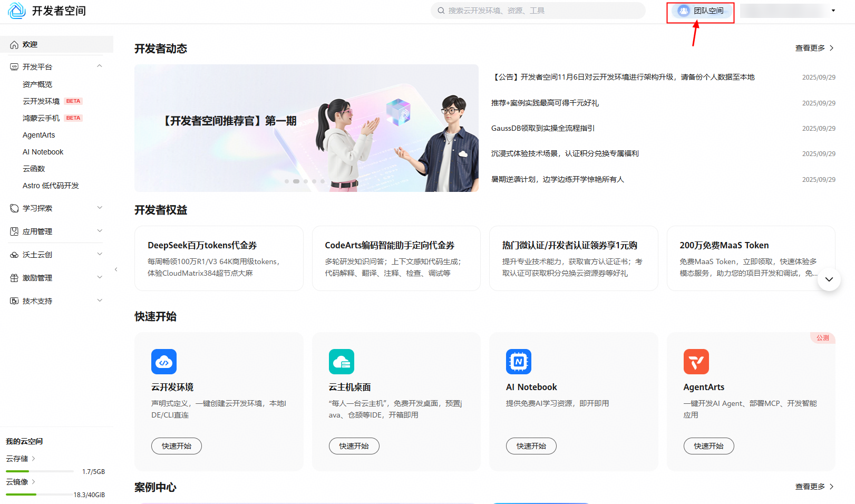Screen dimensions: 855x504
Task: Open the account dropdown arrow
Action: 833,11
